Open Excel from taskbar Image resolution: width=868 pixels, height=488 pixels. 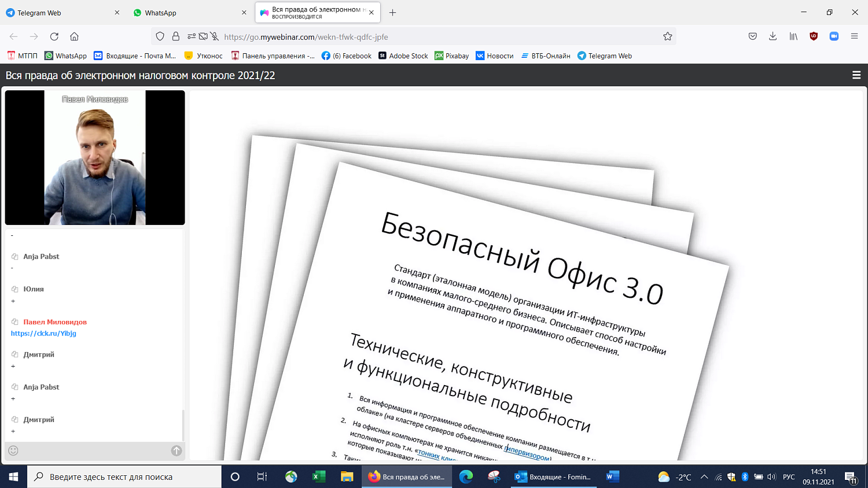pos(319,477)
